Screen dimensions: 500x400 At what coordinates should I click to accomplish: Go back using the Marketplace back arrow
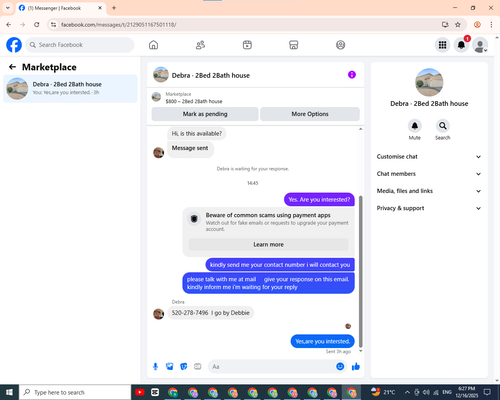coord(12,67)
